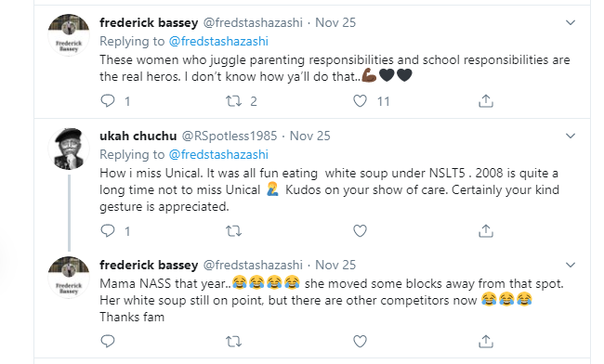Image resolution: width=604 pixels, height=364 pixels.
Task: Reply to first frederick bassey tweet
Action: (108, 101)
